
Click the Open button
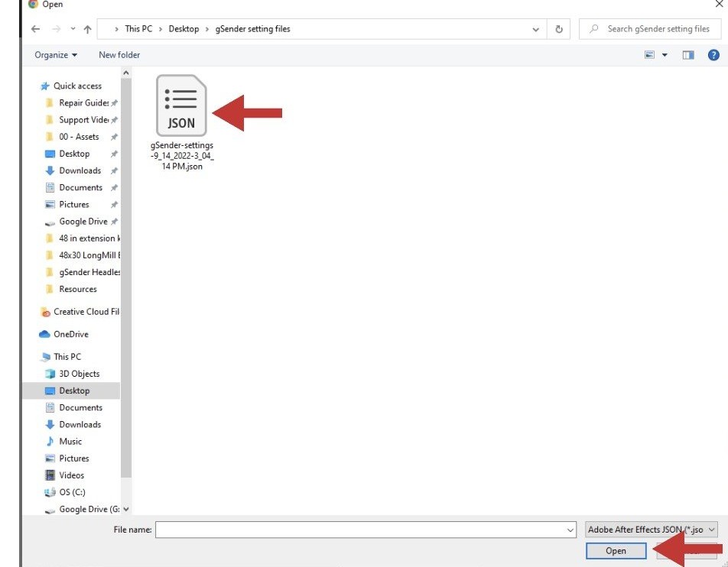pos(616,550)
